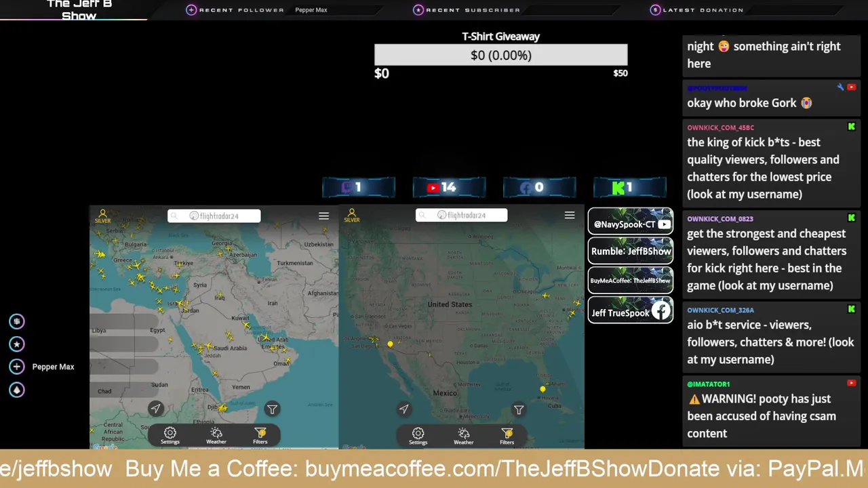This screenshot has width=868, height=488.
Task: Click Silver account icon on right map
Action: pos(351,216)
